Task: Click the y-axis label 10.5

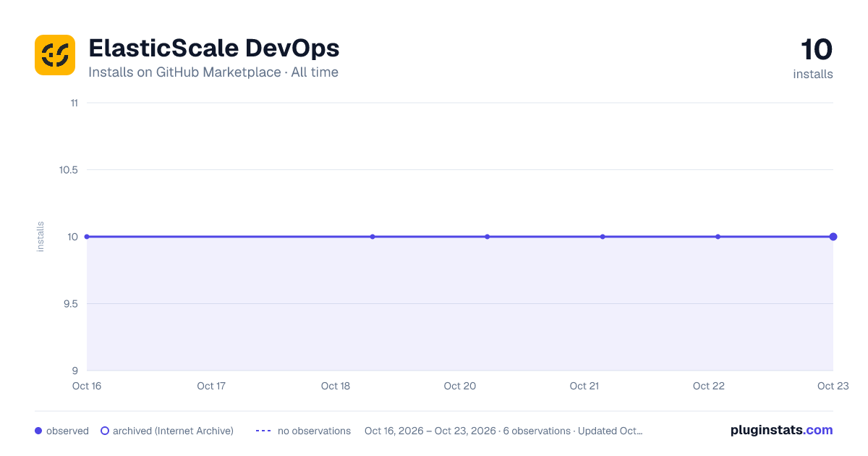Action: coord(69,170)
